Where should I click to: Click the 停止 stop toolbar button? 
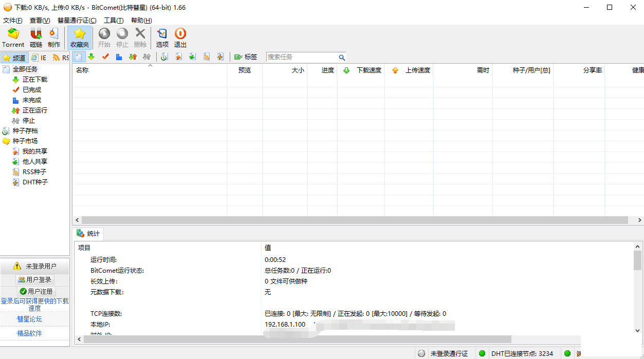(x=122, y=38)
